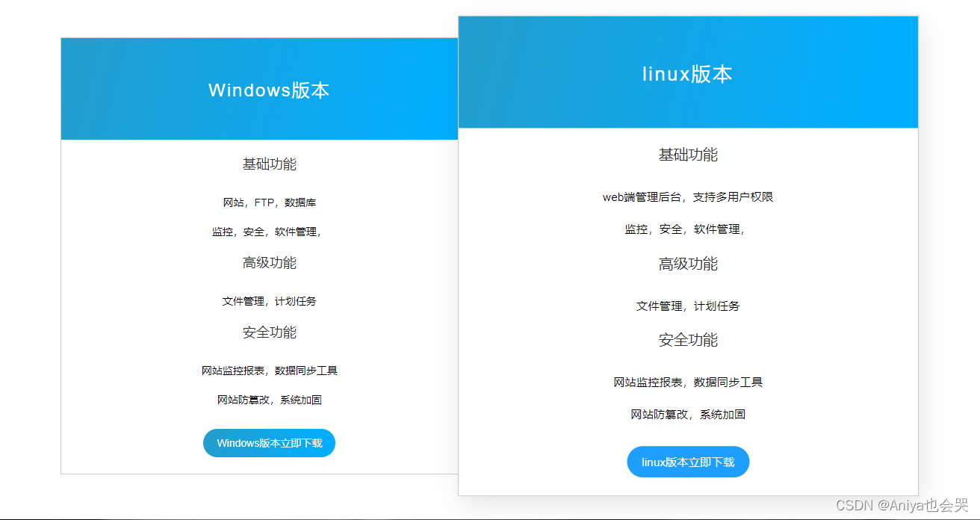The height and width of the screenshot is (520, 980).
Task: Click 监控，安全，软件管理 in the linux card
Action: 685,229
